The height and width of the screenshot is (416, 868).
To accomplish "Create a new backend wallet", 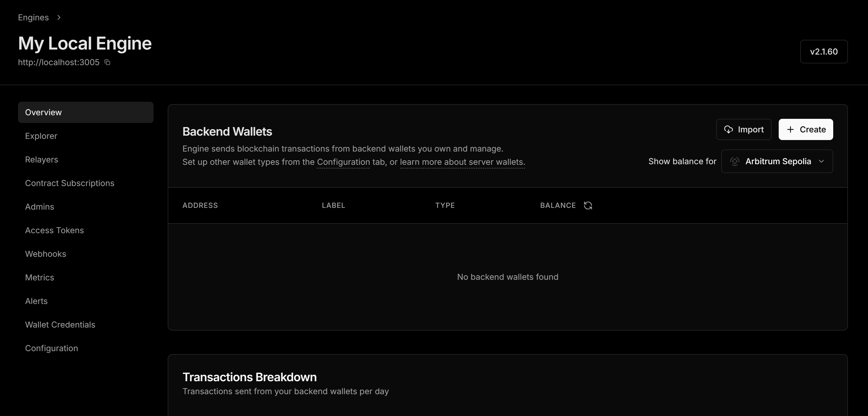I will (x=806, y=129).
